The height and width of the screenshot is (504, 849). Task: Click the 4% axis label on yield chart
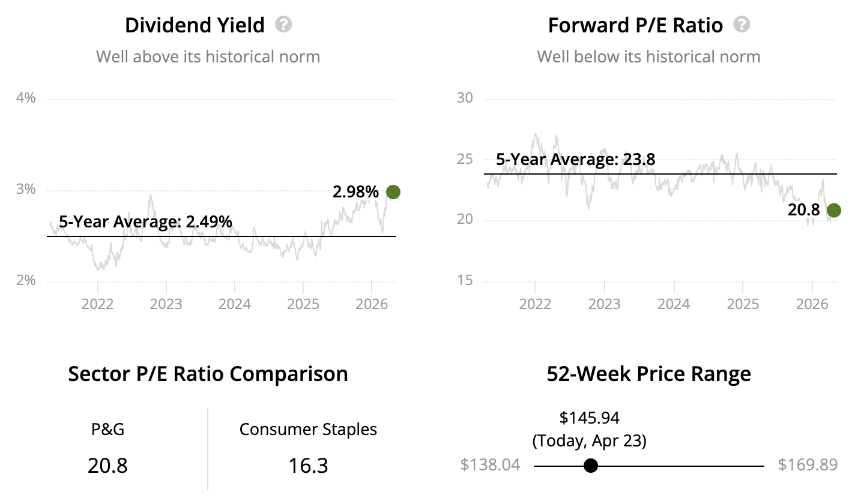(x=25, y=98)
